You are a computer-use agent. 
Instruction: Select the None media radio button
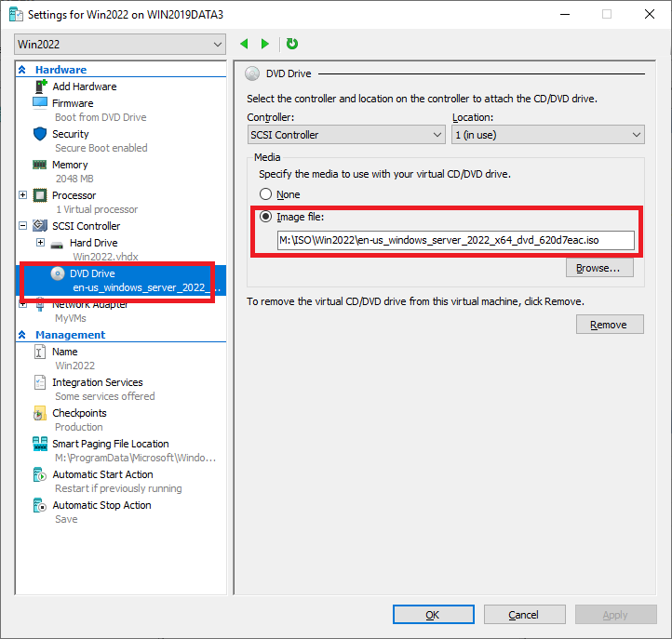click(265, 194)
